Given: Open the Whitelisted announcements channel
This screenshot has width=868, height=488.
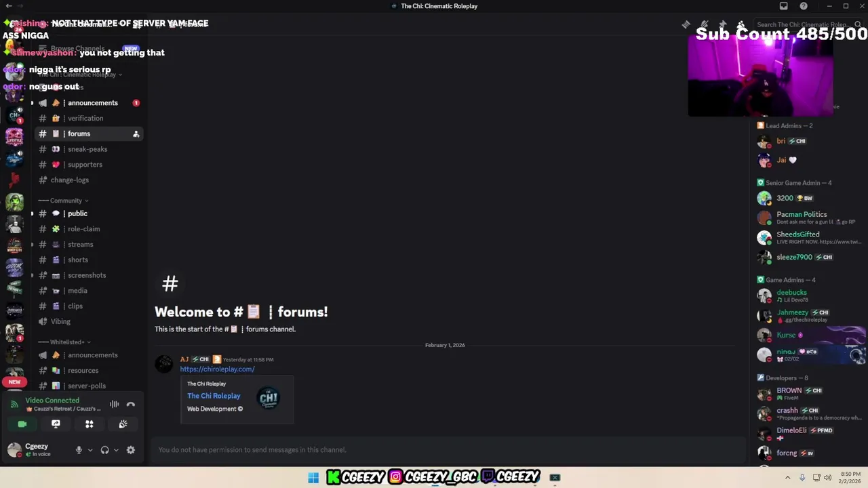Looking at the screenshot, I should pos(88,355).
